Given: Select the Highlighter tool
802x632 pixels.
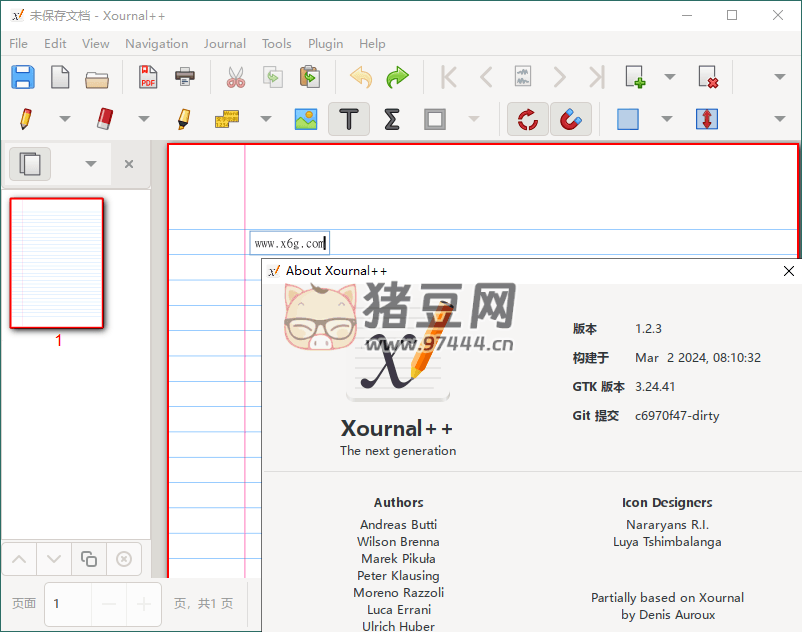Looking at the screenshot, I should click(183, 119).
